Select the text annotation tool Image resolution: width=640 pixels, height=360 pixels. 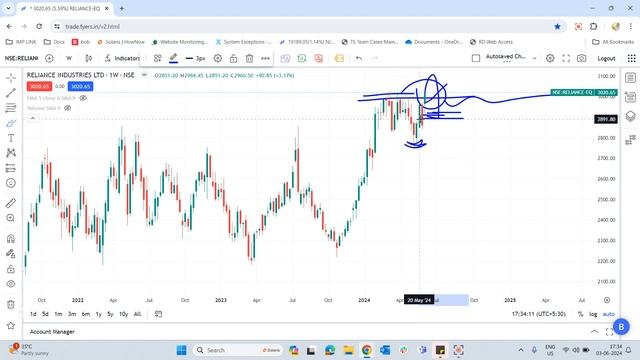tap(11, 138)
